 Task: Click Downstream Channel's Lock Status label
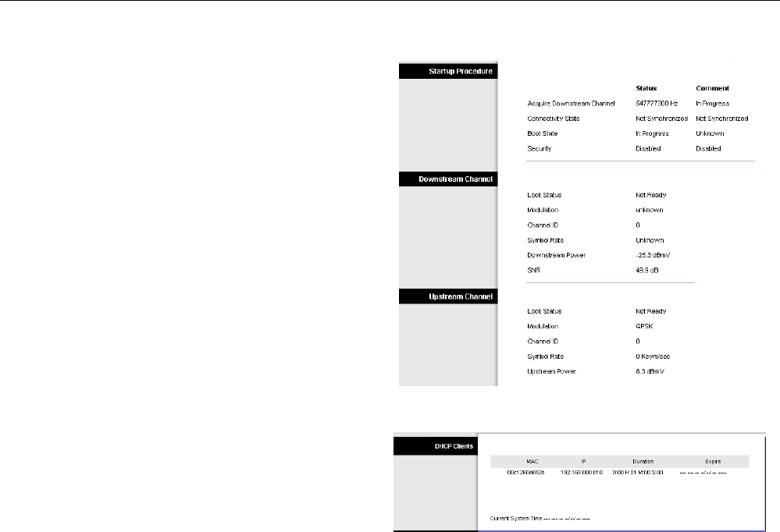[x=544, y=195]
